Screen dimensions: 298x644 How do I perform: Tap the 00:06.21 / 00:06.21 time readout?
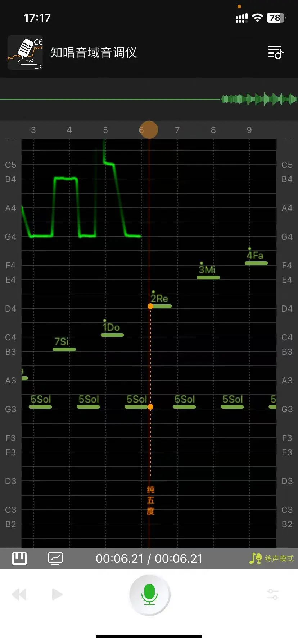point(149,558)
